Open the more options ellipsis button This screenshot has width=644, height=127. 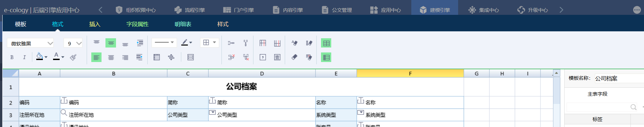point(637,10)
